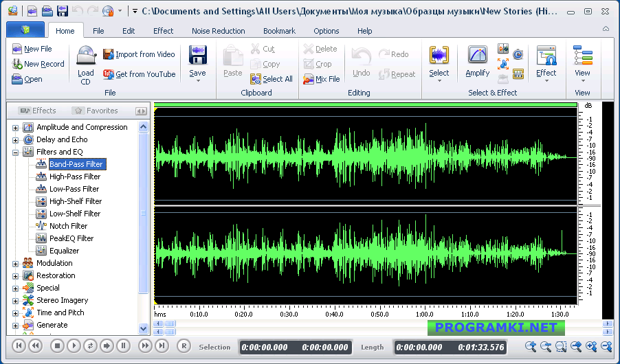The image size is (620, 364).
Task: Click the blue music note expand icon
Action: (503, 64)
